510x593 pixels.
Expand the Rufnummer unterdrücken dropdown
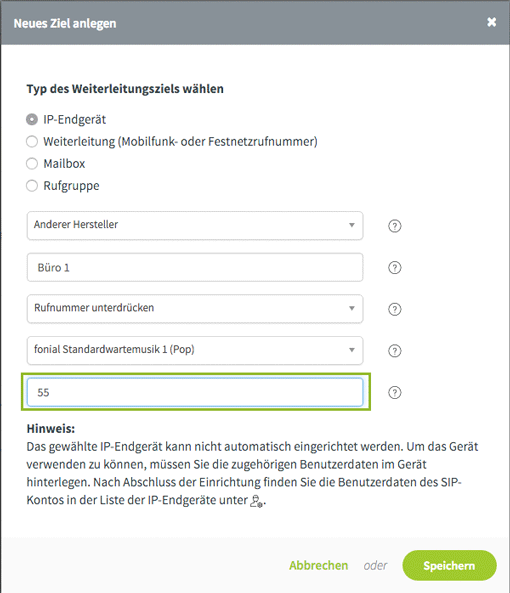point(195,309)
